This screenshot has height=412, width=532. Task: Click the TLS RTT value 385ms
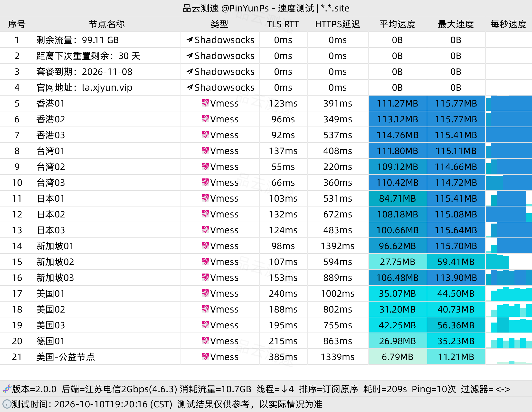[283, 357]
